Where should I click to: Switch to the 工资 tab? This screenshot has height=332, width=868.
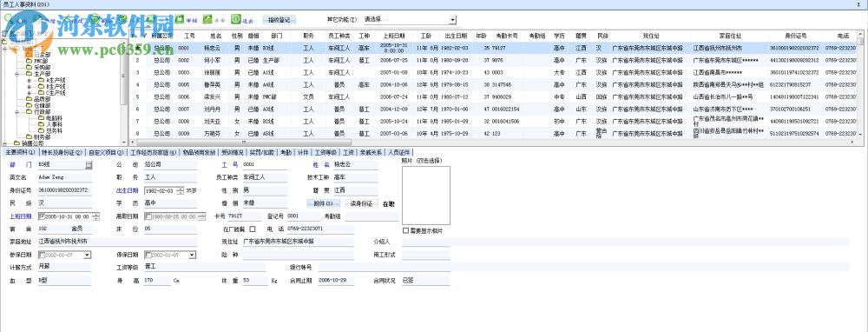tap(348, 152)
